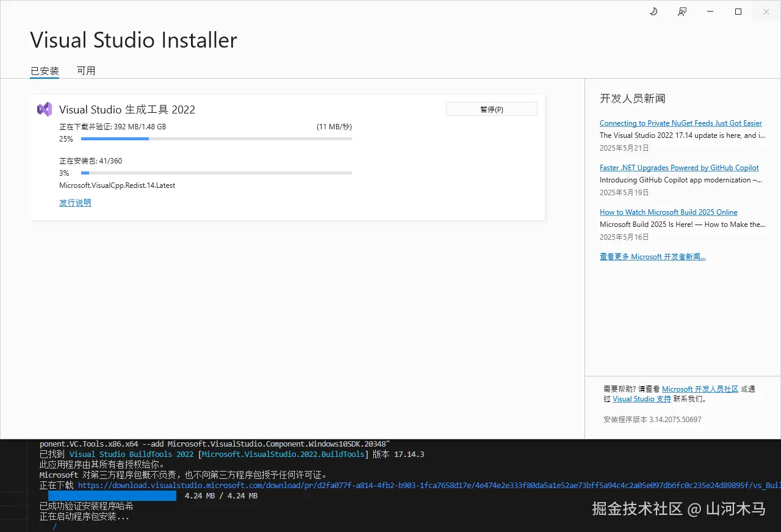This screenshot has height=532, width=781.
Task: Select Microsoft.VisualCpp.Redist.14.Latest package name
Action: click(117, 185)
